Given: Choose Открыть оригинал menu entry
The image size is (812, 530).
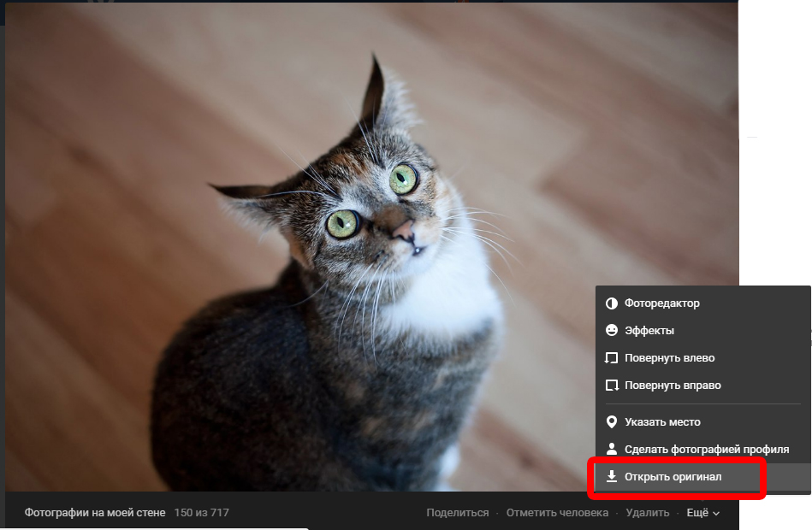Looking at the screenshot, I should pos(702,477).
